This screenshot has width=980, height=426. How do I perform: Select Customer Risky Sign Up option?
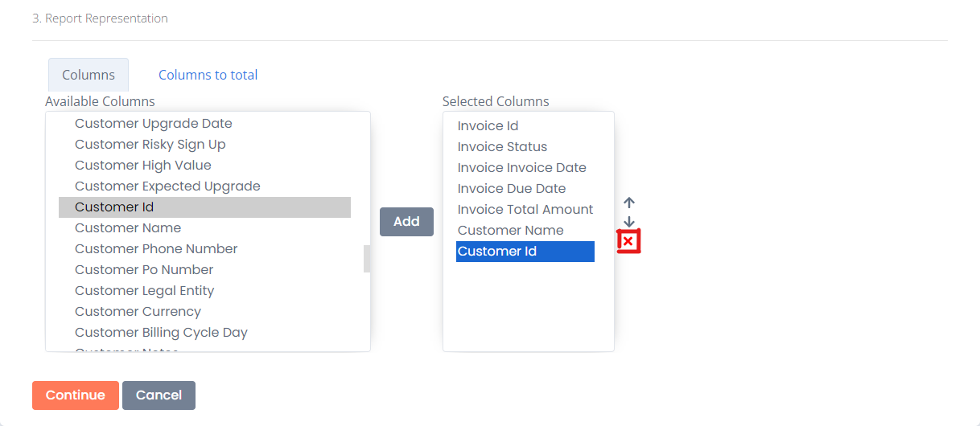pyautogui.click(x=204, y=145)
